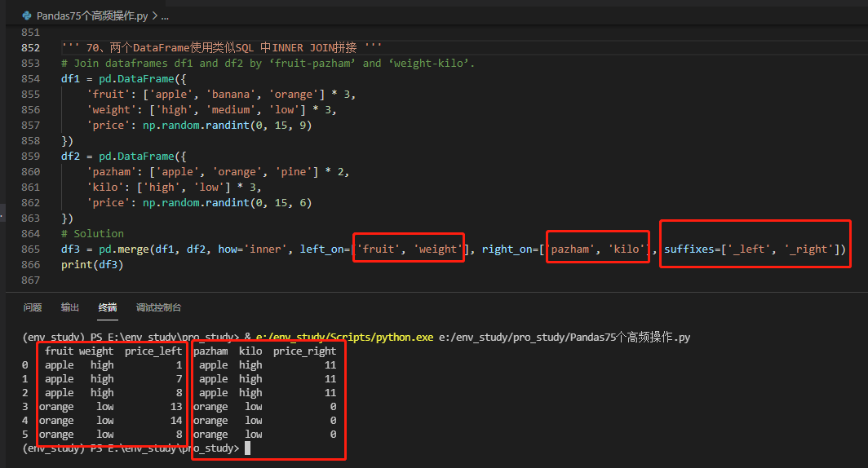Click np.random.randint(0, 15, 9) call
The width and height of the screenshot is (868, 468).
[x=227, y=125]
